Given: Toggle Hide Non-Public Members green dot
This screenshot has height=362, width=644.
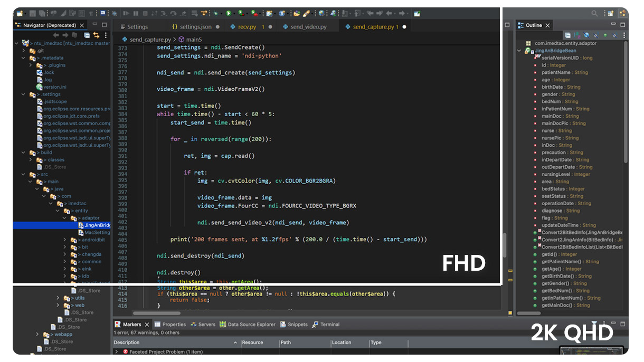Looking at the screenshot, I should [x=605, y=35].
